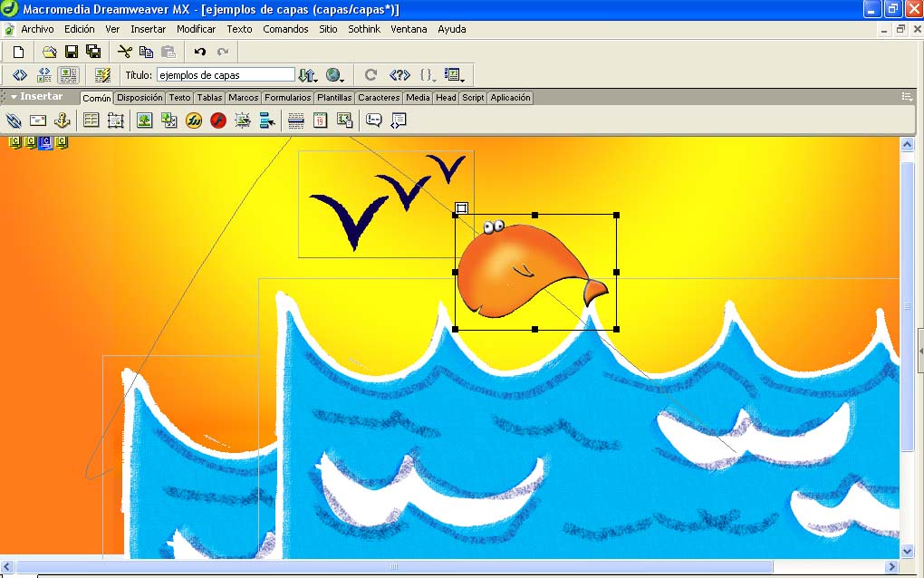924x578 pixels.
Task: Click the Insert Comment icon
Action: [373, 120]
